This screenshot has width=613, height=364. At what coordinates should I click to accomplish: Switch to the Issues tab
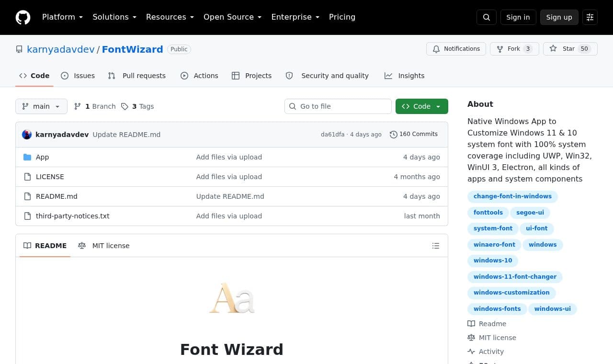(x=78, y=76)
